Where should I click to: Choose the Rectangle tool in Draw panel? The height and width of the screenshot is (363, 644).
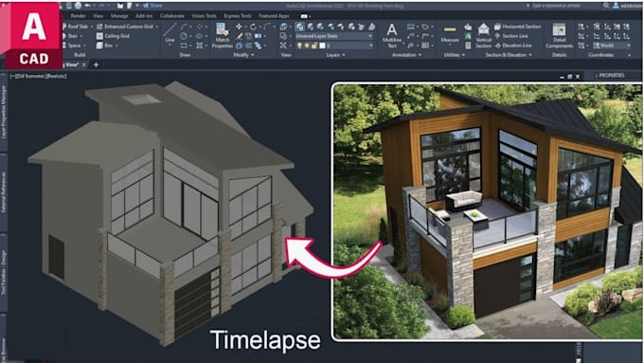pos(185,45)
